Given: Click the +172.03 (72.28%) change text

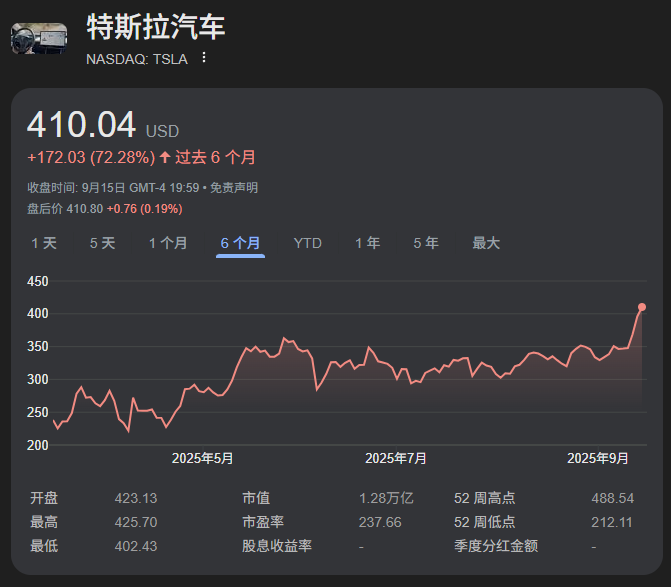Looking at the screenshot, I should click(x=91, y=157).
